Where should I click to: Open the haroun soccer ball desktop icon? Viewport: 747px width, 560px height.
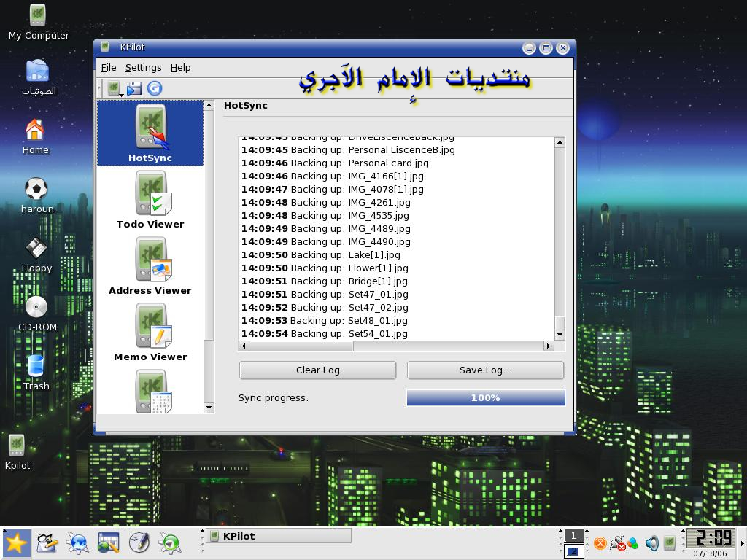(36, 195)
